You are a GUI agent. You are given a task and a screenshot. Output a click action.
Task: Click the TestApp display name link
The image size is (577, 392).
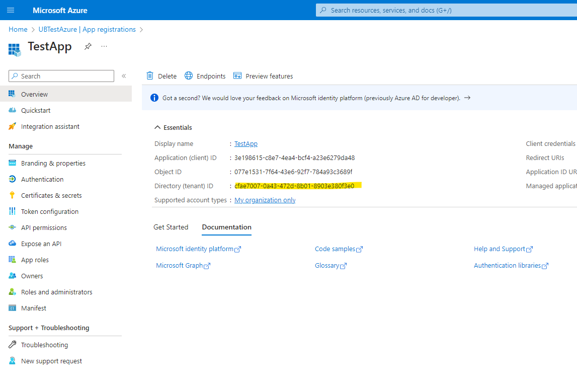(246, 143)
